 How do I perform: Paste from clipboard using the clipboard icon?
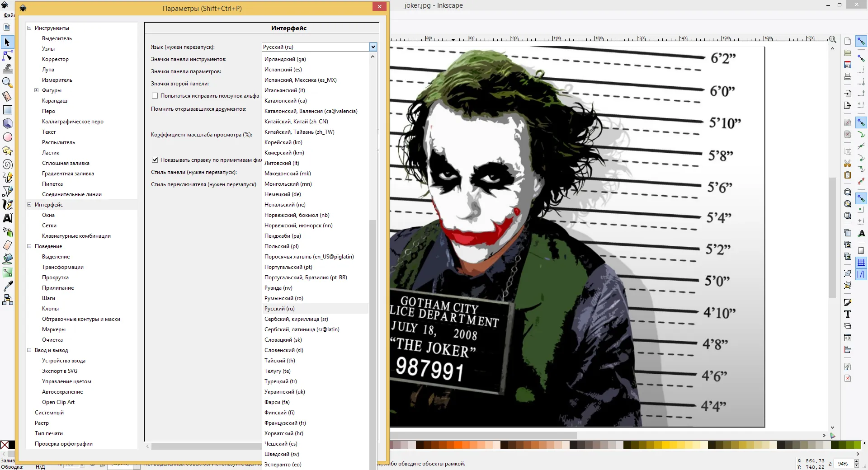(x=848, y=175)
